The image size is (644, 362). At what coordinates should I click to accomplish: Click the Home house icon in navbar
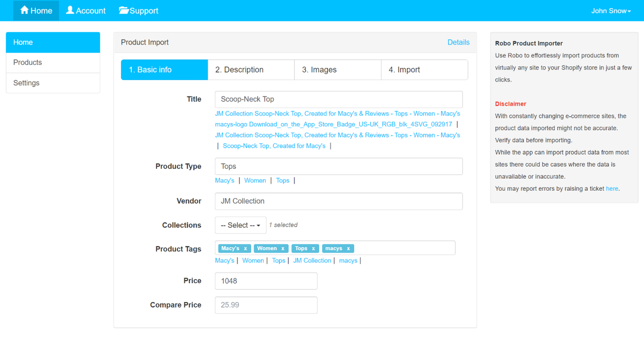click(24, 10)
